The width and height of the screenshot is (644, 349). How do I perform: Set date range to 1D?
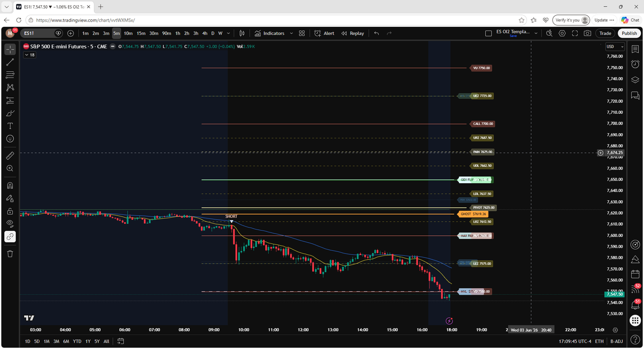point(28,341)
